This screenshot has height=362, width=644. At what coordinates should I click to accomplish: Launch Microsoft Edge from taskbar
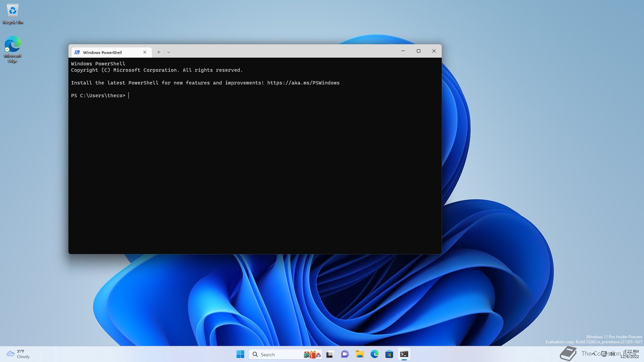click(x=374, y=354)
